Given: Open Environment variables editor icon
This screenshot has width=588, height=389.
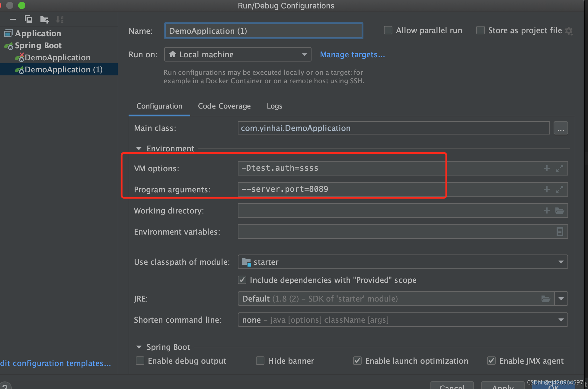Looking at the screenshot, I should pyautogui.click(x=559, y=232).
